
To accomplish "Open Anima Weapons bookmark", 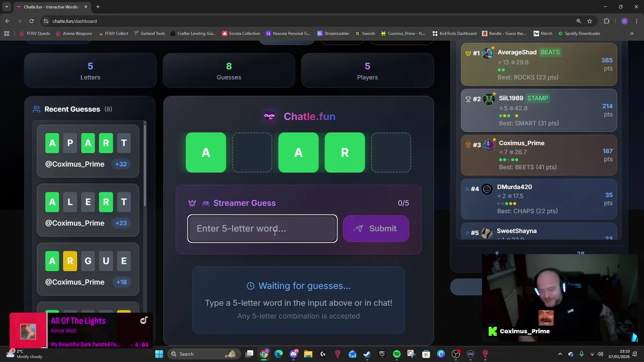I will 74,34.
